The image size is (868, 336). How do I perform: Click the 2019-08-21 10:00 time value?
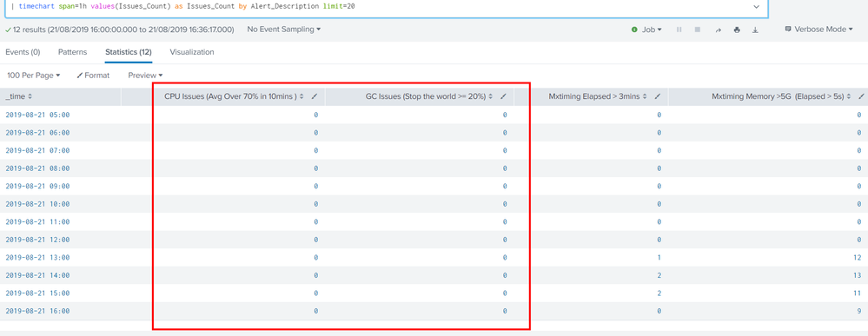37,204
